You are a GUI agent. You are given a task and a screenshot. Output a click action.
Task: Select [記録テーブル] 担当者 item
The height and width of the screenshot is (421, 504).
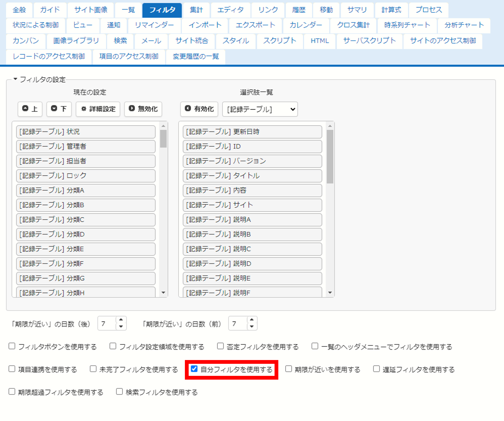click(x=86, y=161)
